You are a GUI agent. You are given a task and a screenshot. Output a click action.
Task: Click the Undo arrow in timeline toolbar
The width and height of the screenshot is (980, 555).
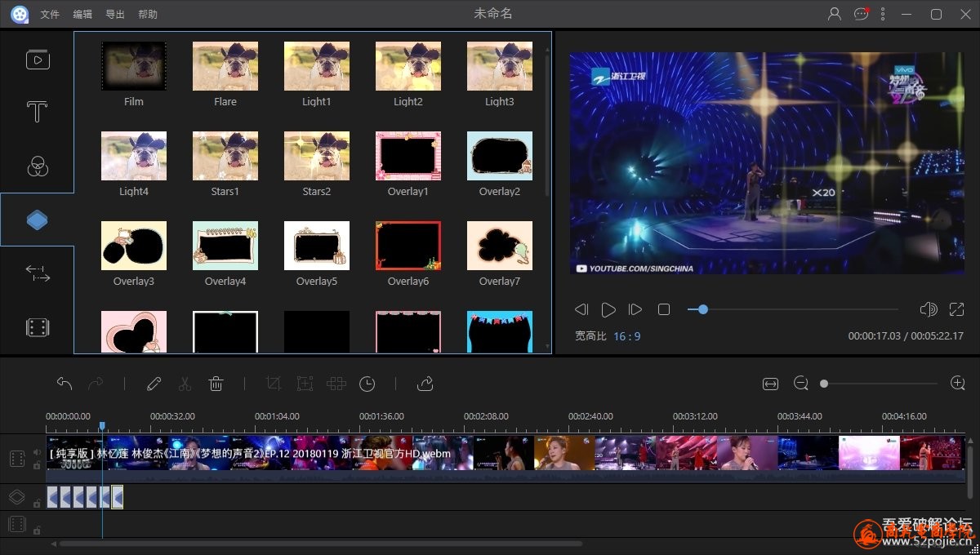65,384
